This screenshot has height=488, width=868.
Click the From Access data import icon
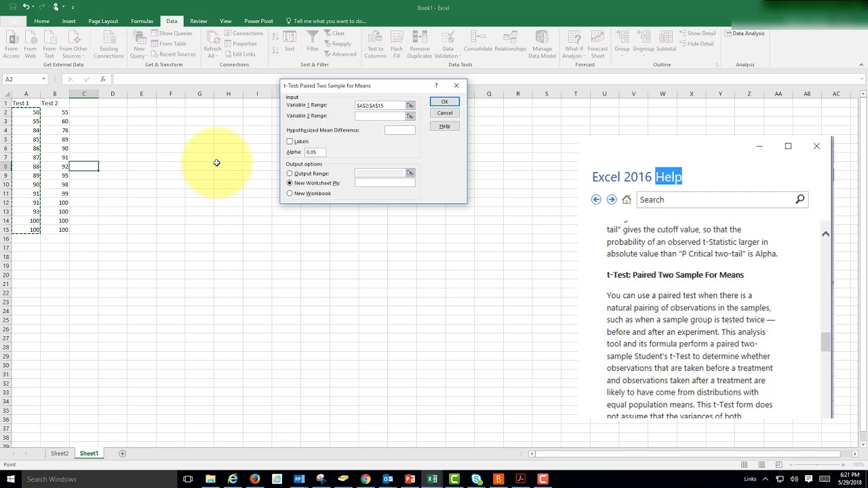click(12, 44)
